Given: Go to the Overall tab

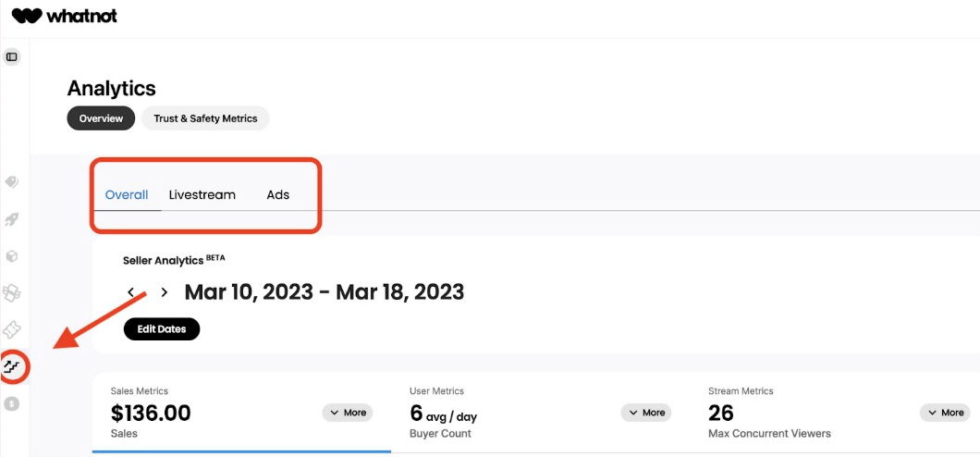Looking at the screenshot, I should pos(127,195).
